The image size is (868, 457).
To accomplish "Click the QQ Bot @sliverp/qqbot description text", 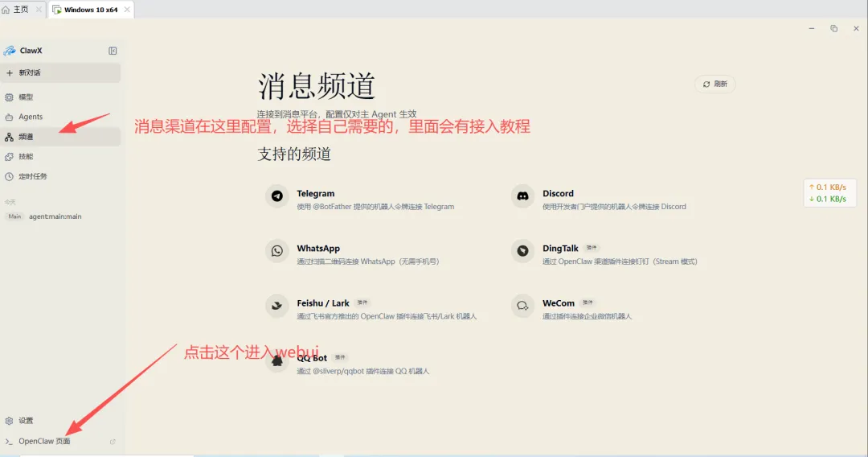I will (x=362, y=371).
